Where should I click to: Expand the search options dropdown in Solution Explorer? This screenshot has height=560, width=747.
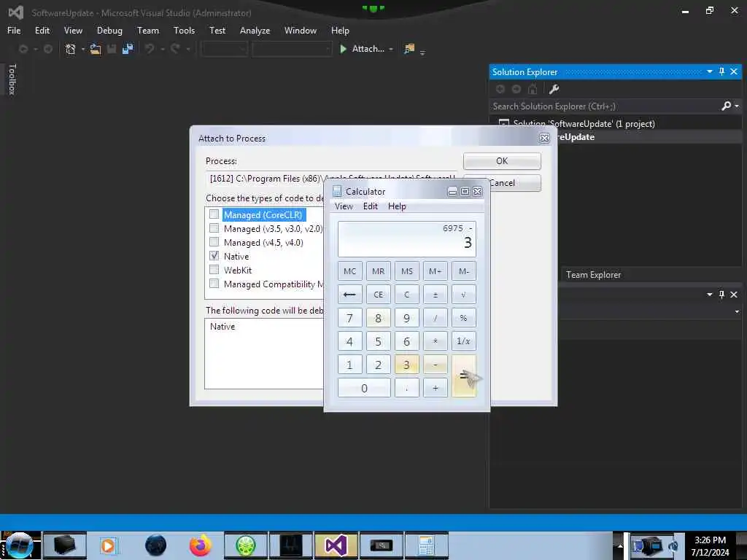pos(737,106)
